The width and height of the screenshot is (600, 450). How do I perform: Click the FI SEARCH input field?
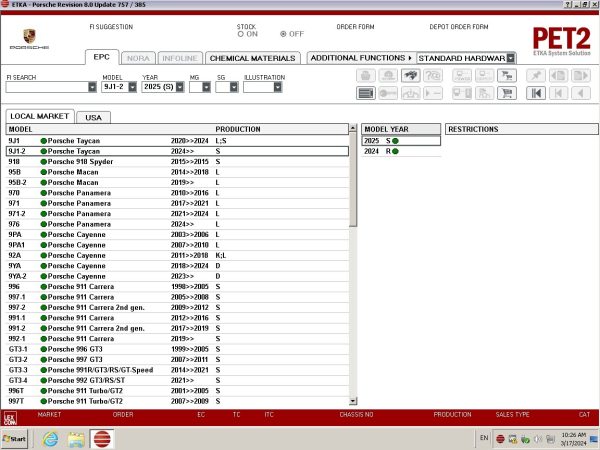[x=47, y=87]
